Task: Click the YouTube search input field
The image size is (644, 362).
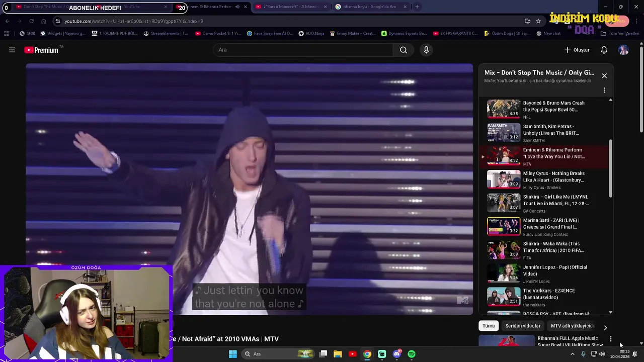Action: click(x=303, y=50)
